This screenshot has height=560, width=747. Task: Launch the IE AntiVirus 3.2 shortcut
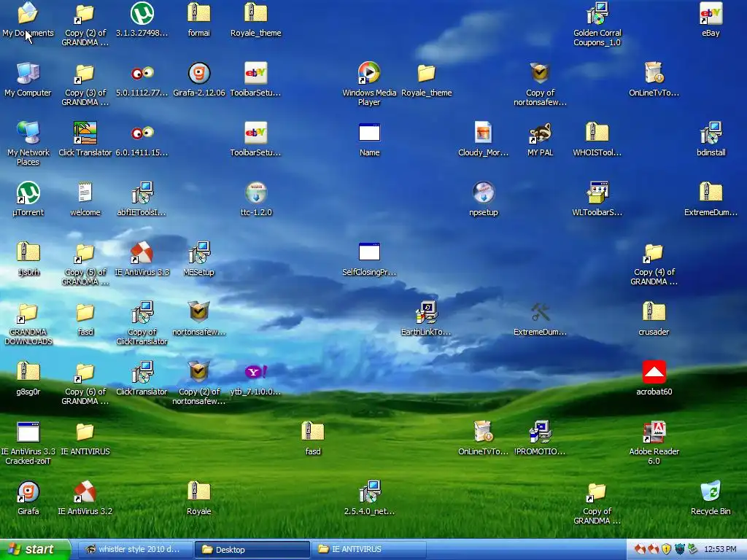(85, 497)
